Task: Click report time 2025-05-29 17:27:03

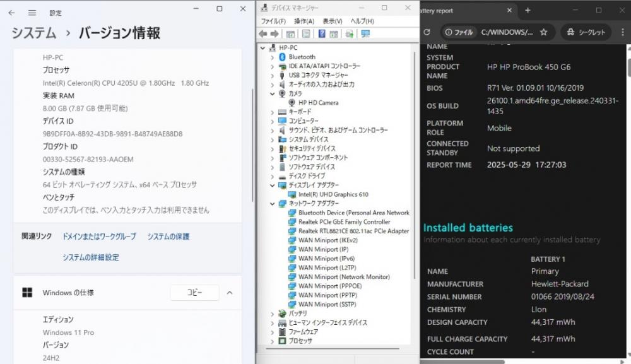Action: 526,165
